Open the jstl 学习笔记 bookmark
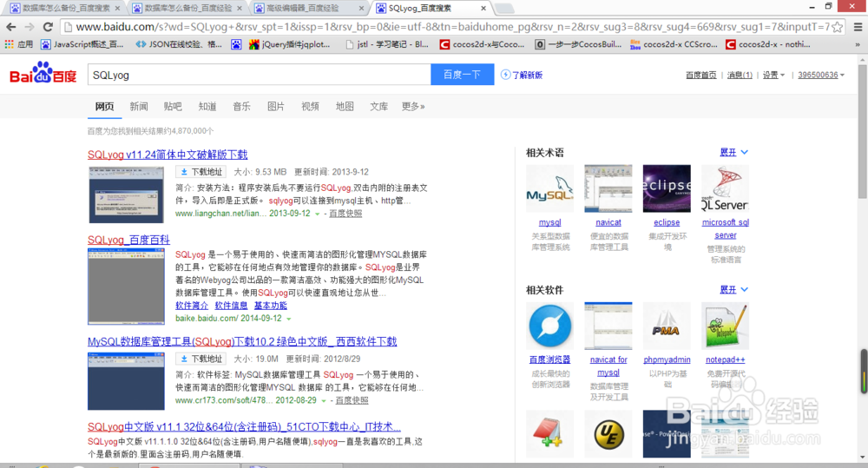The image size is (868, 468). (x=386, y=44)
